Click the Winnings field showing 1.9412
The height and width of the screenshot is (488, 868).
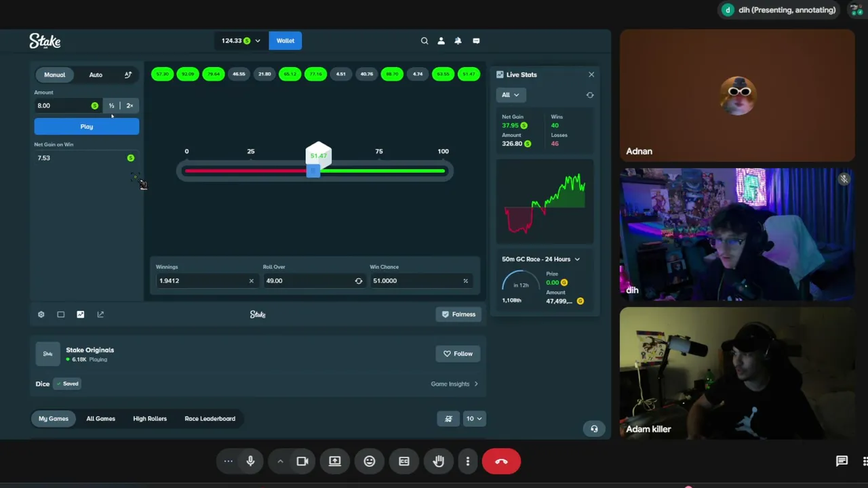(x=206, y=281)
